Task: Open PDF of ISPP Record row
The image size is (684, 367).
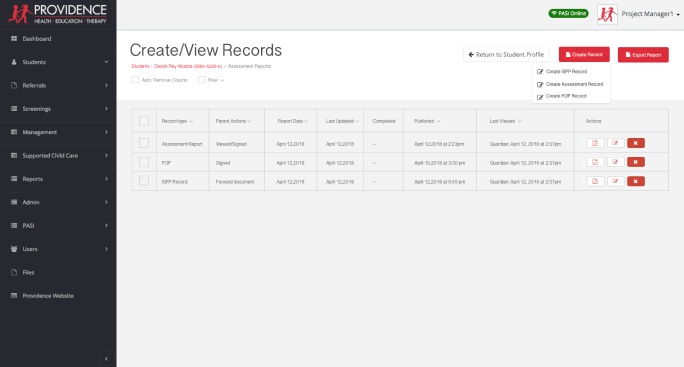Action: click(x=595, y=181)
